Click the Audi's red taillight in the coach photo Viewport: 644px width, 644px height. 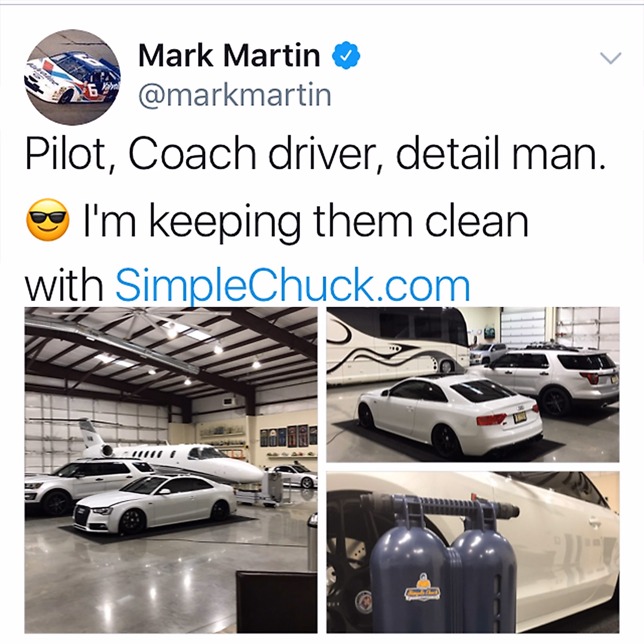[491, 419]
